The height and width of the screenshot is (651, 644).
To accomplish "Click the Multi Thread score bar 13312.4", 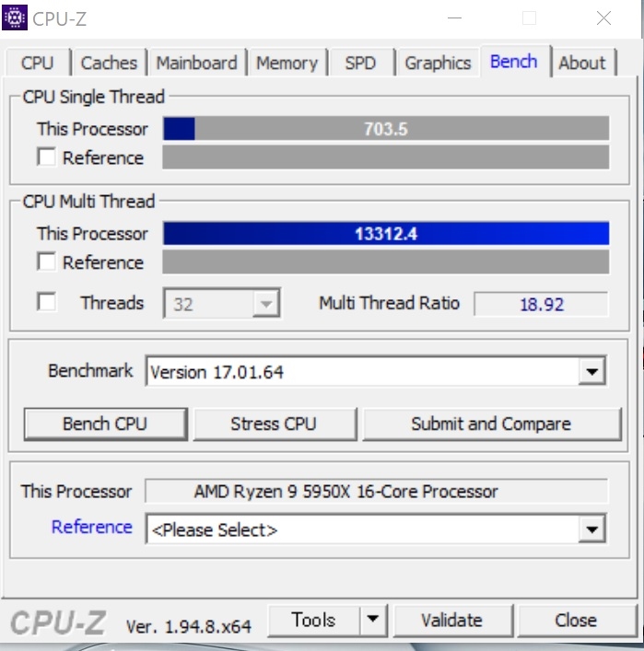I will pos(386,233).
